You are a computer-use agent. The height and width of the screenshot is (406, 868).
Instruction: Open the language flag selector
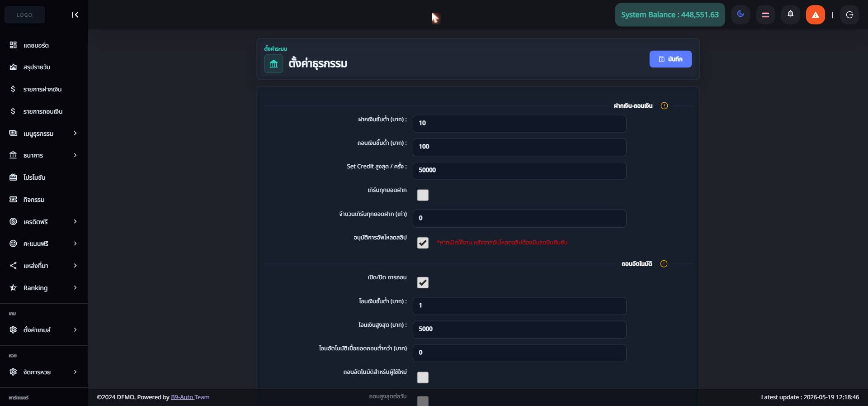765,15
